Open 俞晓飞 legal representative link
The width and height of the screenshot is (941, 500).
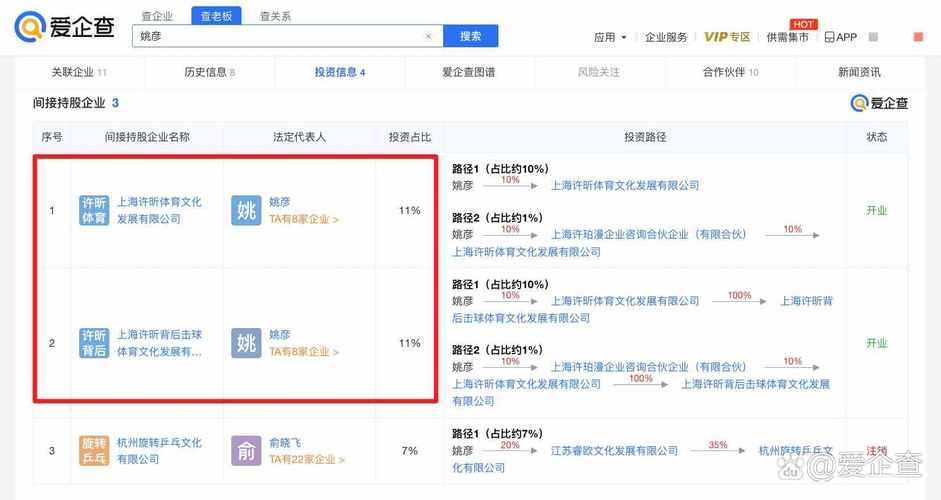click(x=285, y=443)
